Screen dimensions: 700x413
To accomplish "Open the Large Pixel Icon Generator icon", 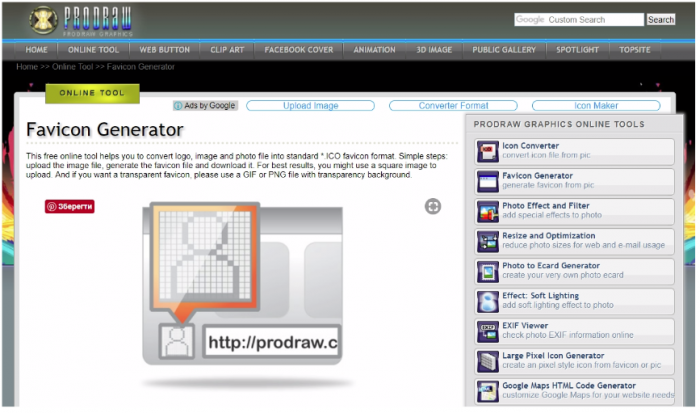I will tap(487, 361).
